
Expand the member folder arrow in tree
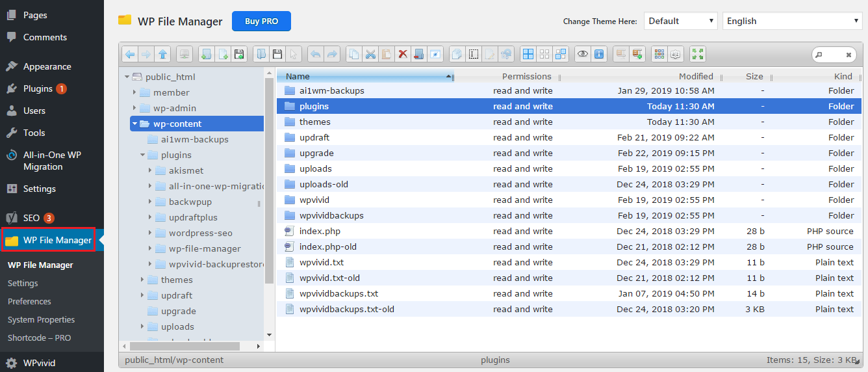click(134, 92)
